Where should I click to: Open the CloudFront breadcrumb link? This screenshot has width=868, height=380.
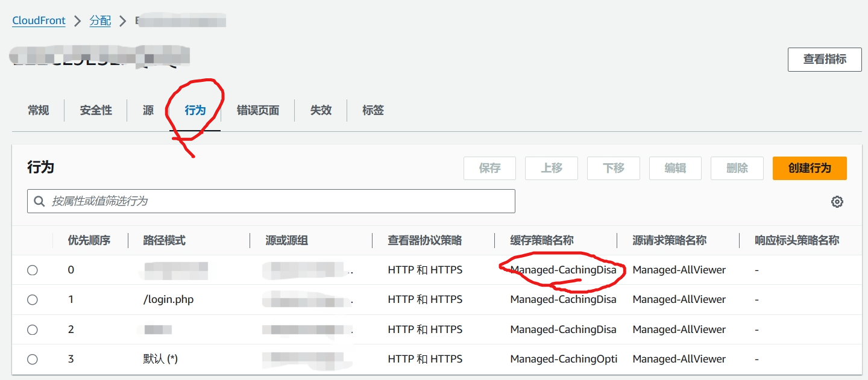click(39, 20)
